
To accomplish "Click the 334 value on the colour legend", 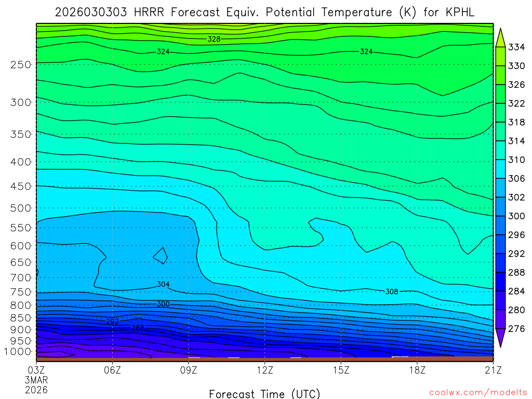I will [516, 47].
